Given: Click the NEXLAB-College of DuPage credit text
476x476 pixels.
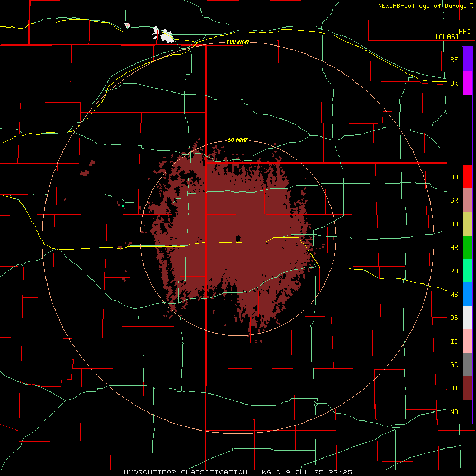Looking at the screenshot, I should pyautogui.click(x=423, y=6).
